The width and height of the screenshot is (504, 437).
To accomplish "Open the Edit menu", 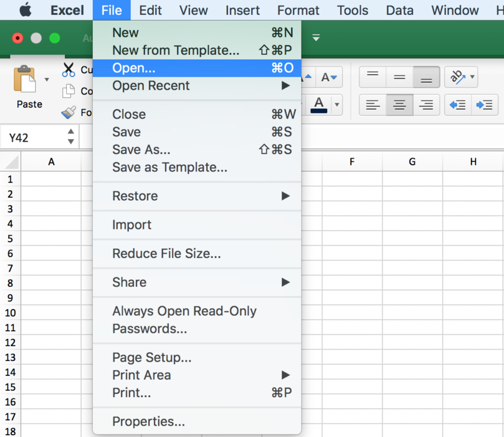I will click(x=150, y=10).
